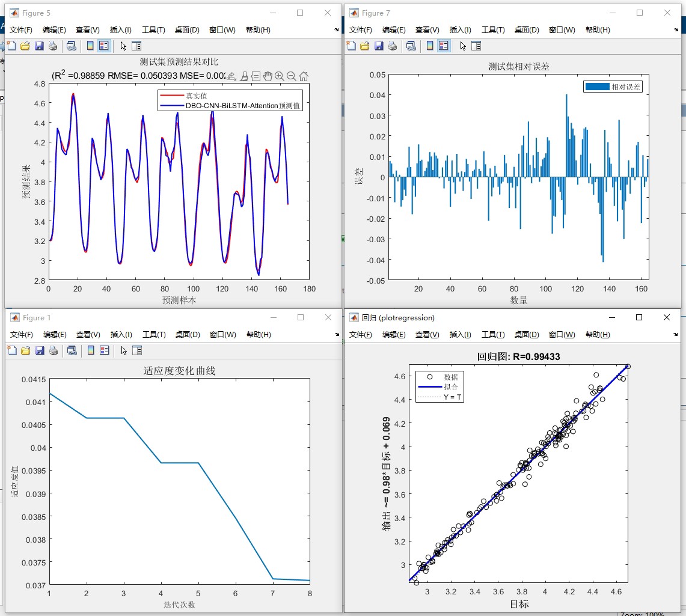686x616 pixels.
Task: Toggle Insert Colorbar in Figure 7 toolbar
Action: coord(430,46)
